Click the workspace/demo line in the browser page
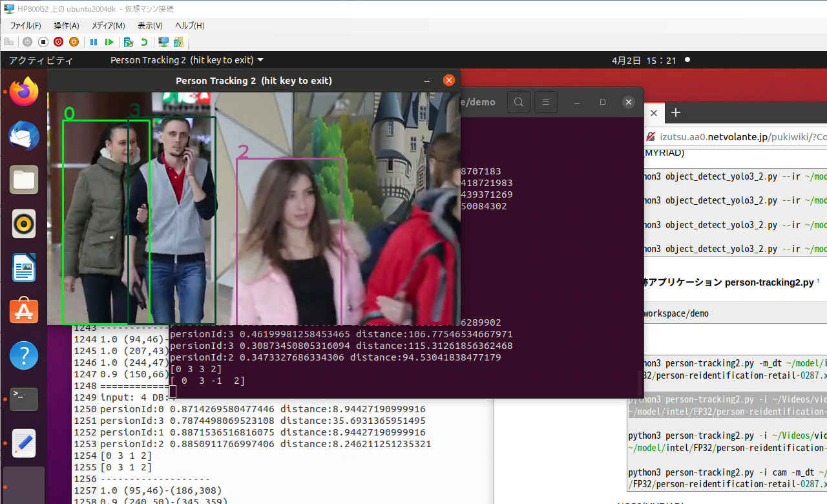 tap(676, 313)
